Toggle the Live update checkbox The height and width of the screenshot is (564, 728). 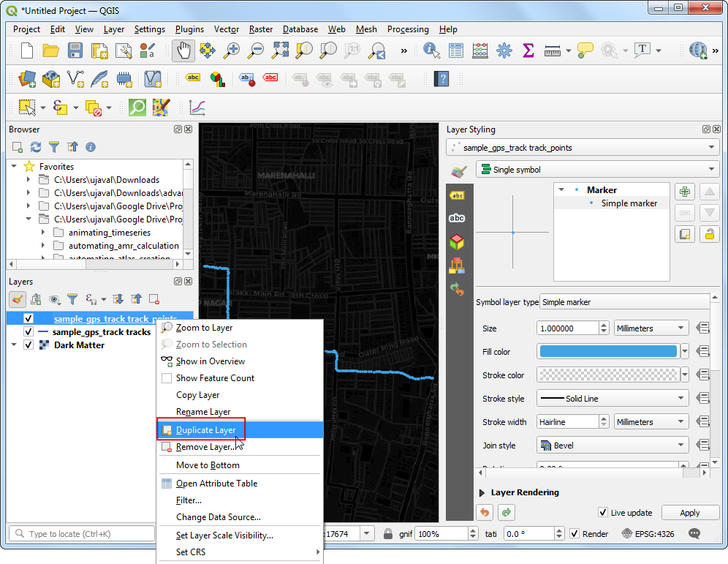(x=603, y=513)
